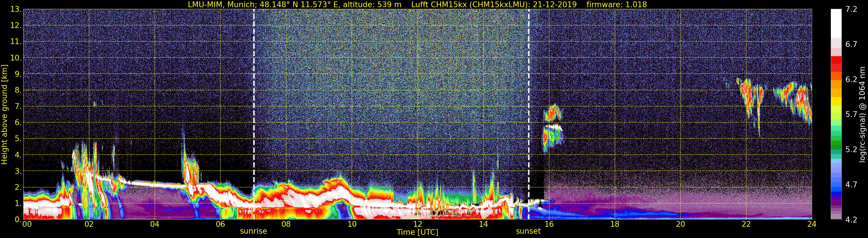The image size is (868, 238).
Task: Click the 'Time [UTC]' axis title
Action: click(417, 232)
